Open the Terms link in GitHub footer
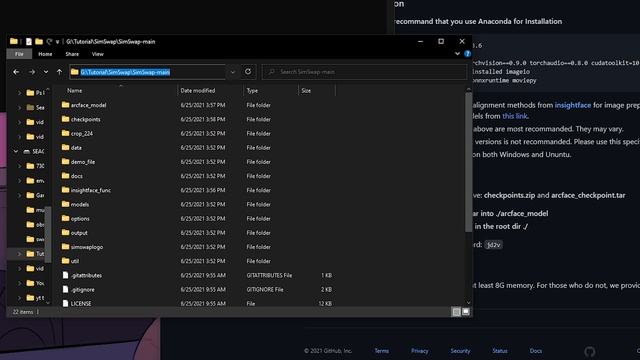The width and height of the screenshot is (640, 360). (382, 351)
